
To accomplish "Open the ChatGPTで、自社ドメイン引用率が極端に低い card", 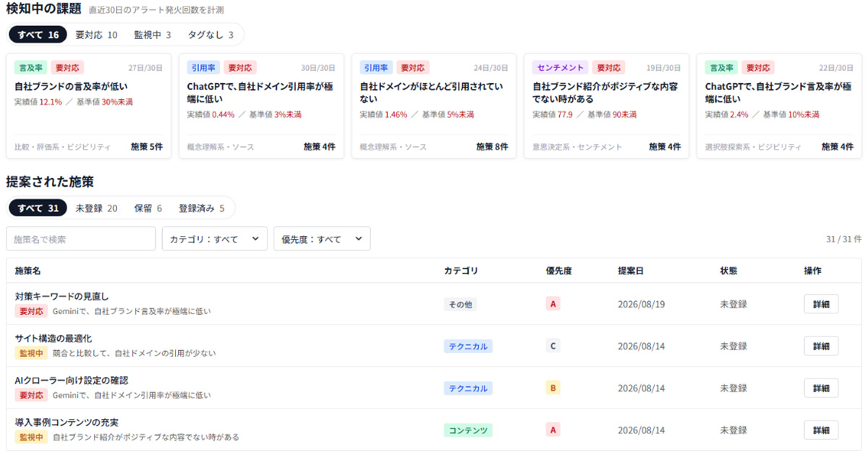I will coord(261,106).
